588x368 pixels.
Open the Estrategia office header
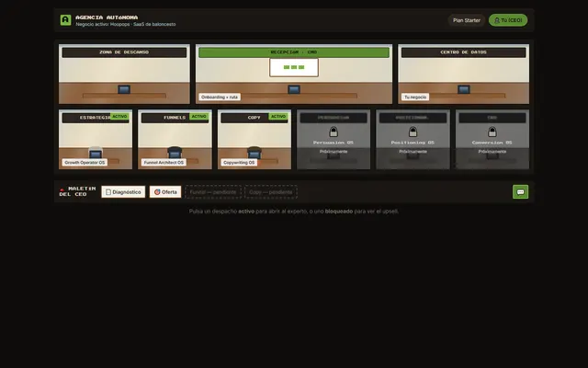(x=96, y=118)
